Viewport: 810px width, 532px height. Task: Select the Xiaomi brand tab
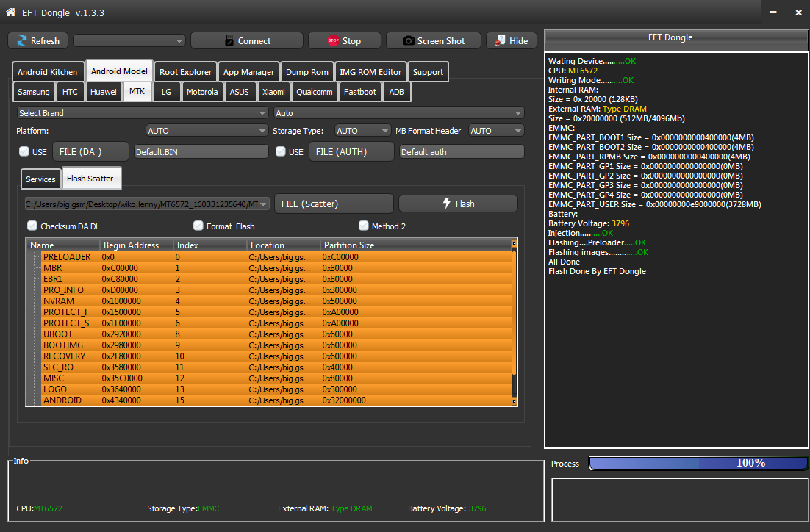tap(273, 92)
